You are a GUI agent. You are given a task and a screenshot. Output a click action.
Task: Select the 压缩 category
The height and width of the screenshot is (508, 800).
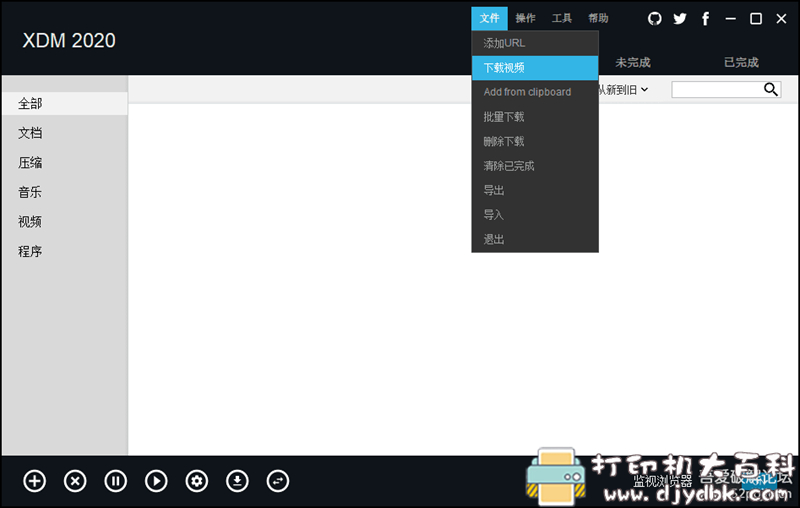tap(64, 163)
